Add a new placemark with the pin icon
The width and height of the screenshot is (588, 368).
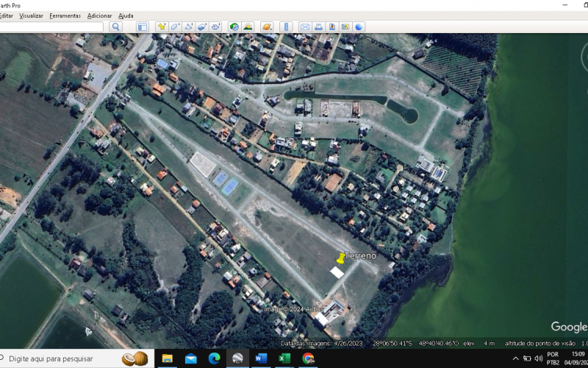(162, 27)
